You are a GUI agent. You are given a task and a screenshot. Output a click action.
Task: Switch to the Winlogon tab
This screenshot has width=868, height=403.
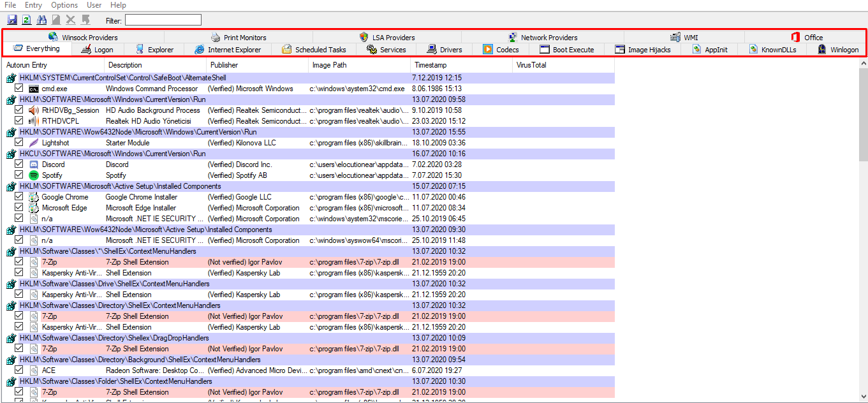838,50
